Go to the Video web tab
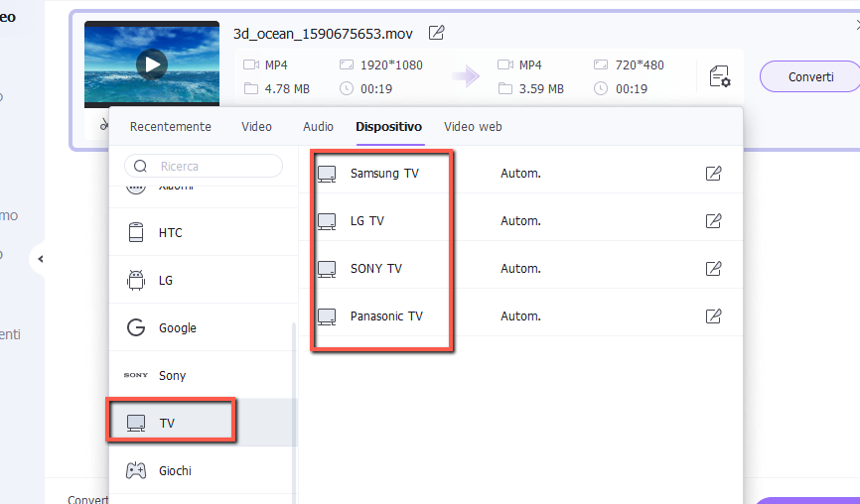Viewport: 860px width, 504px height. tap(473, 127)
